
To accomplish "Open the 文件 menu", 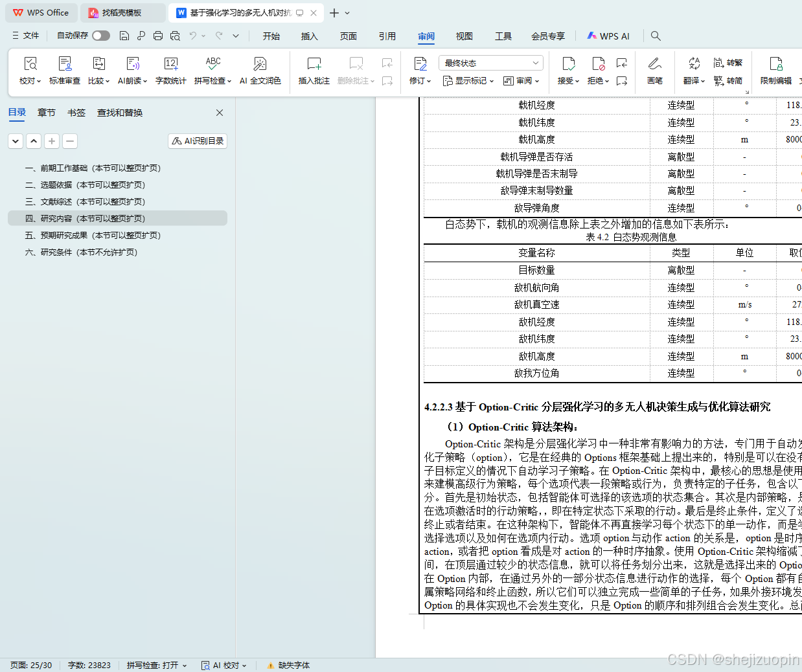I will click(26, 36).
